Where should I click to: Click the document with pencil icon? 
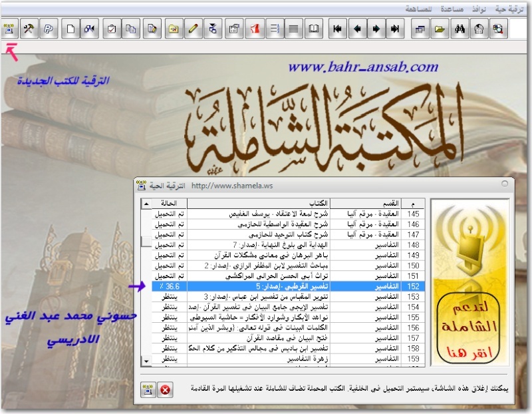pos(152,29)
